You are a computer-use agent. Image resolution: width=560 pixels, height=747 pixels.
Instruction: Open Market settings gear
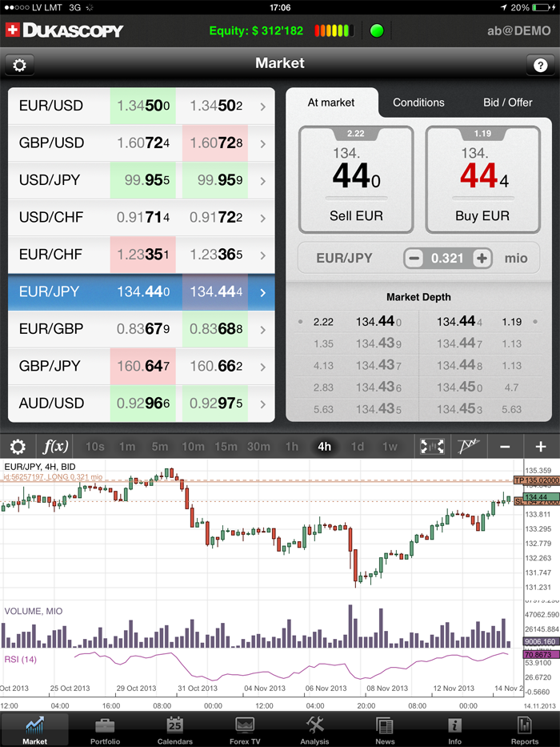(x=19, y=65)
